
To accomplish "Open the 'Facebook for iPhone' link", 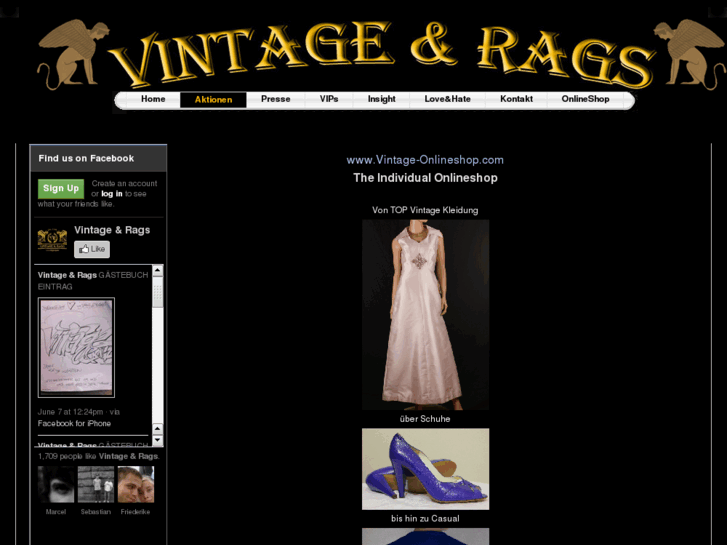I will pos(74,423).
